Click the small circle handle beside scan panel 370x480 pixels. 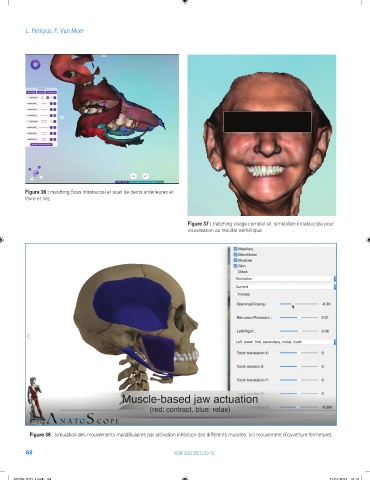[x=62, y=117]
